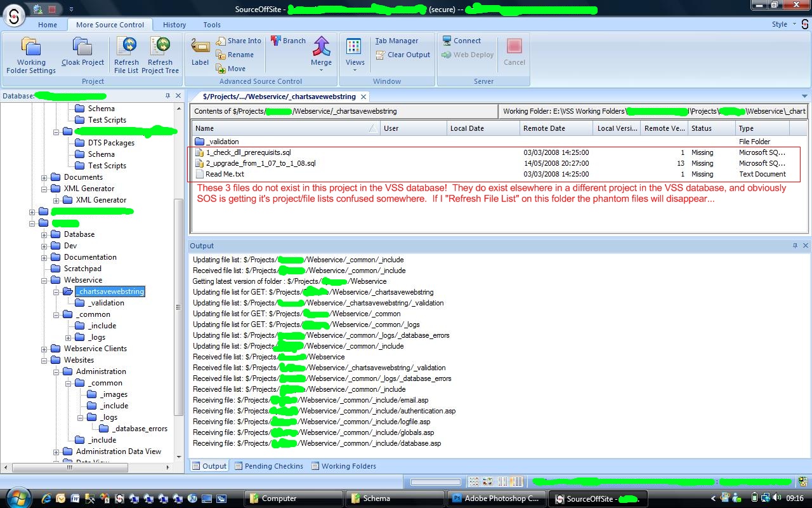This screenshot has height=508, width=812.
Task: Open the Computer taskbar window
Action: (x=294, y=498)
